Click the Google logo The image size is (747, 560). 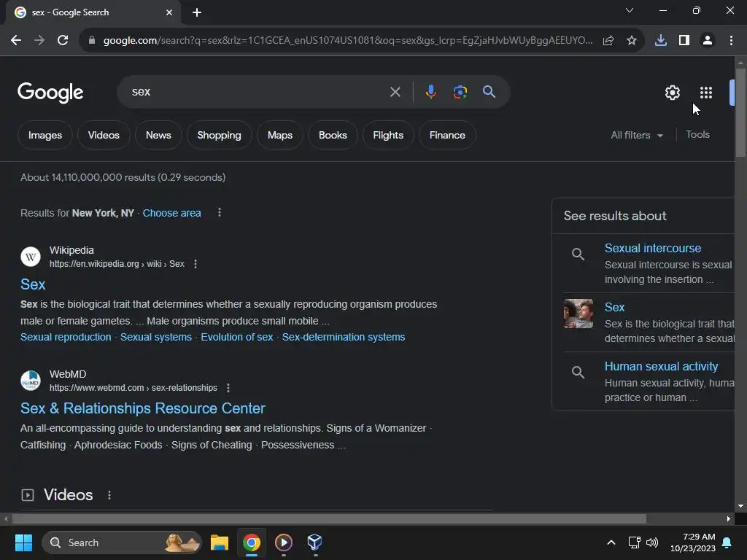pyautogui.click(x=50, y=93)
